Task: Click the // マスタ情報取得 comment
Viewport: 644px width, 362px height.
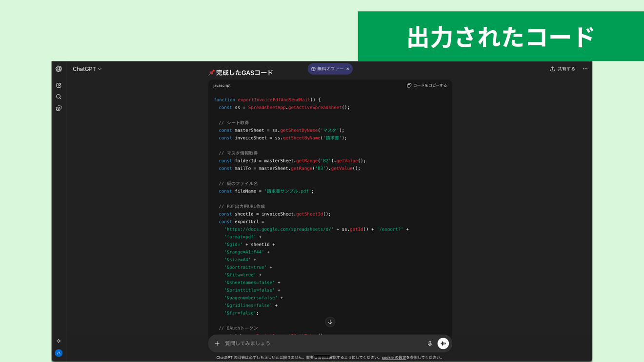Action: (x=238, y=153)
